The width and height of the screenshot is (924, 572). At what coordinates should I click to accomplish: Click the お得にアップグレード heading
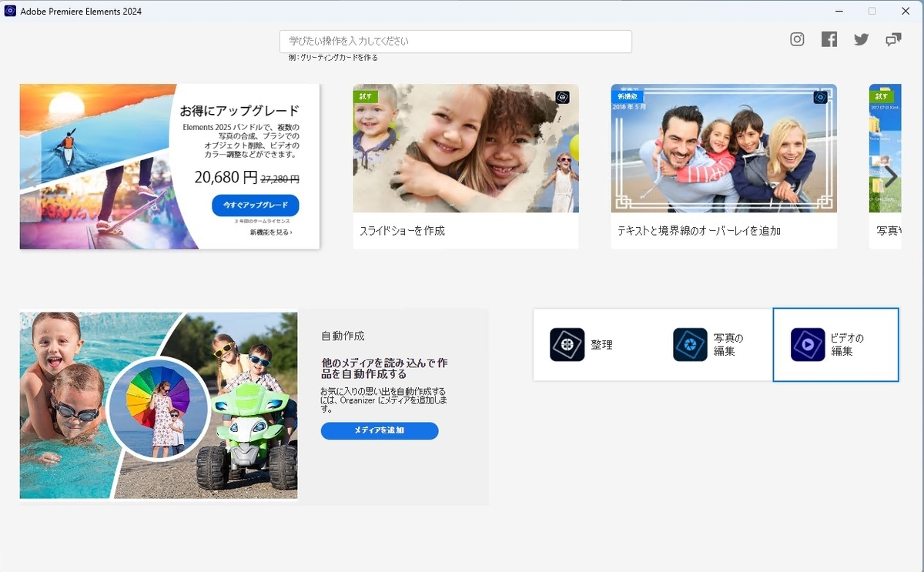coord(239,111)
